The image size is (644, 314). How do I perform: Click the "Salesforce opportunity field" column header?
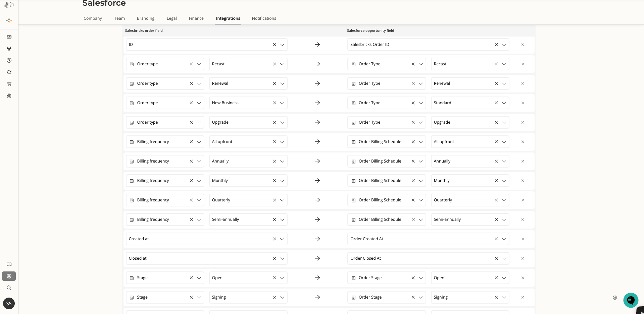pos(370,30)
